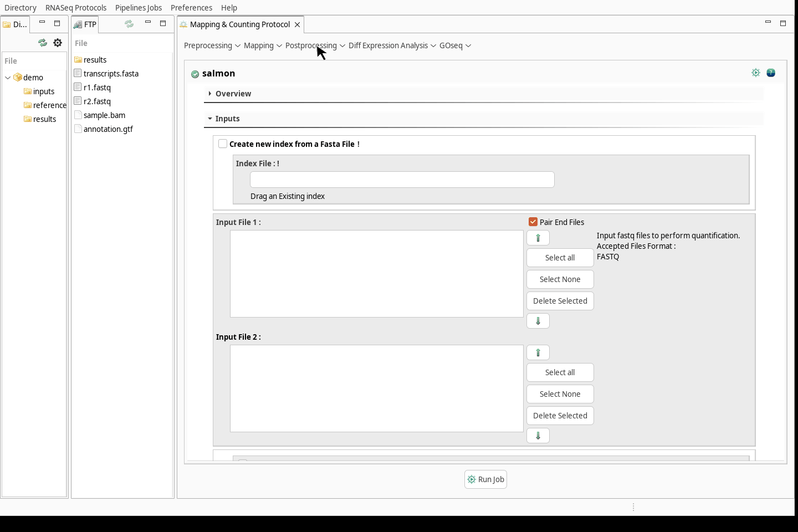Click Select None for Input File 2
This screenshot has width=798, height=532.
560,394
